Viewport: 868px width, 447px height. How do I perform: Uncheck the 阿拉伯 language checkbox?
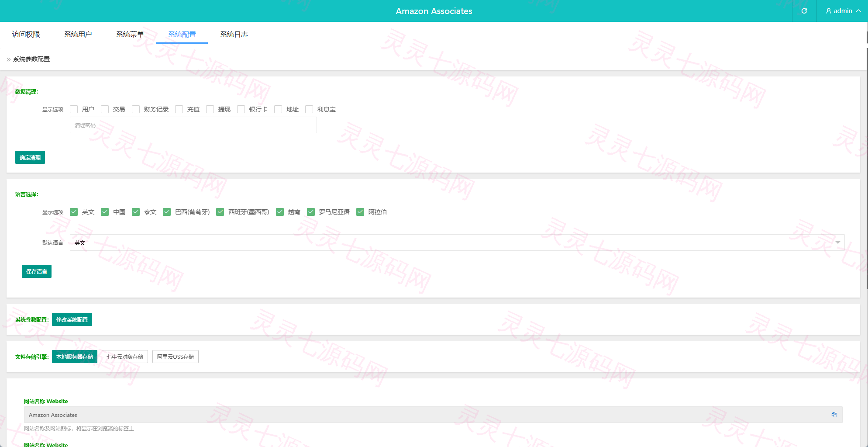[x=360, y=212]
